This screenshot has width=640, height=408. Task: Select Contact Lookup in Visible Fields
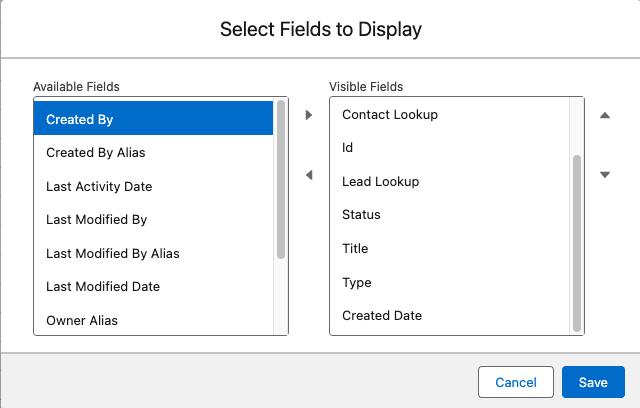(x=450, y=114)
